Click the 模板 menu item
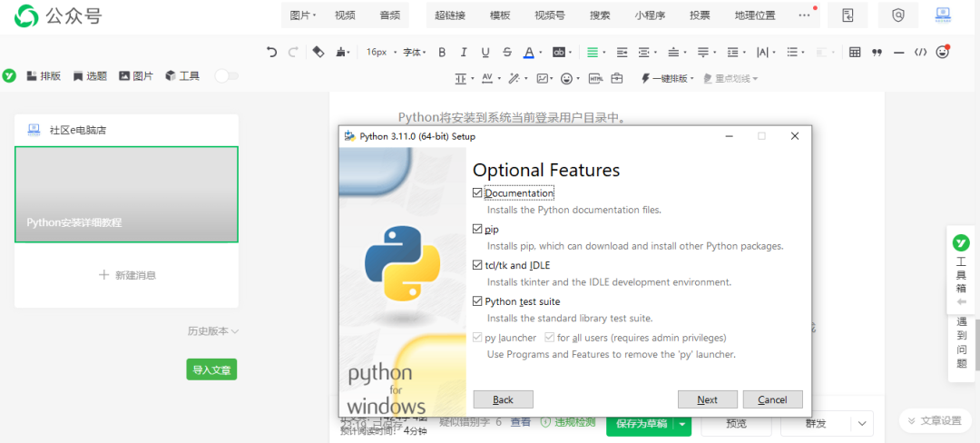 [x=500, y=15]
